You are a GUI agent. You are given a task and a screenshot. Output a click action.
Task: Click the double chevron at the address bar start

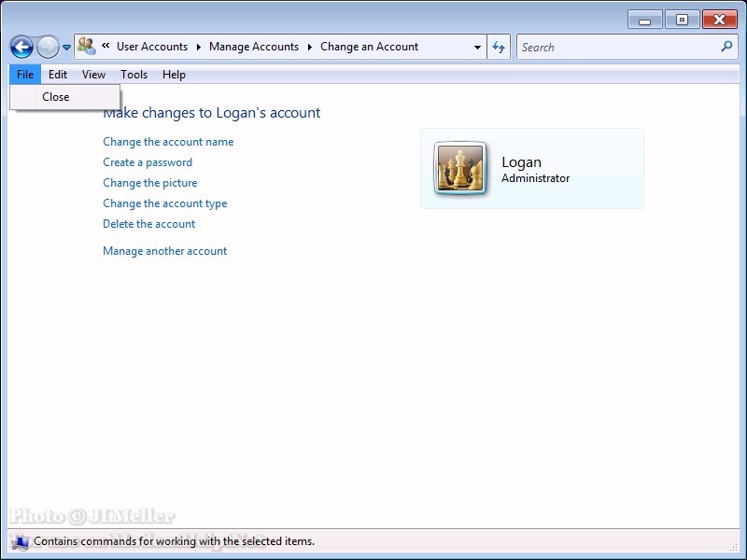pos(106,47)
